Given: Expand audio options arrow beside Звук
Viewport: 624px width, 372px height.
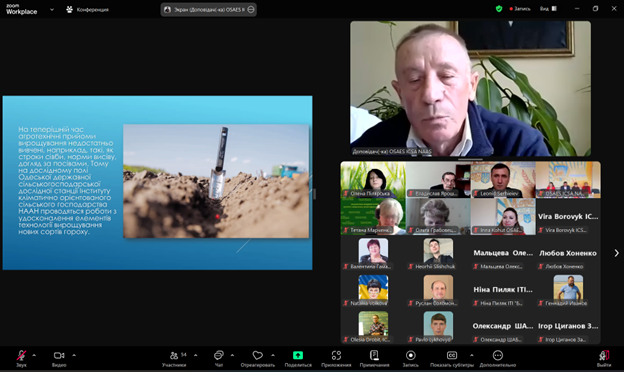Looking at the screenshot, I should pos(34,355).
